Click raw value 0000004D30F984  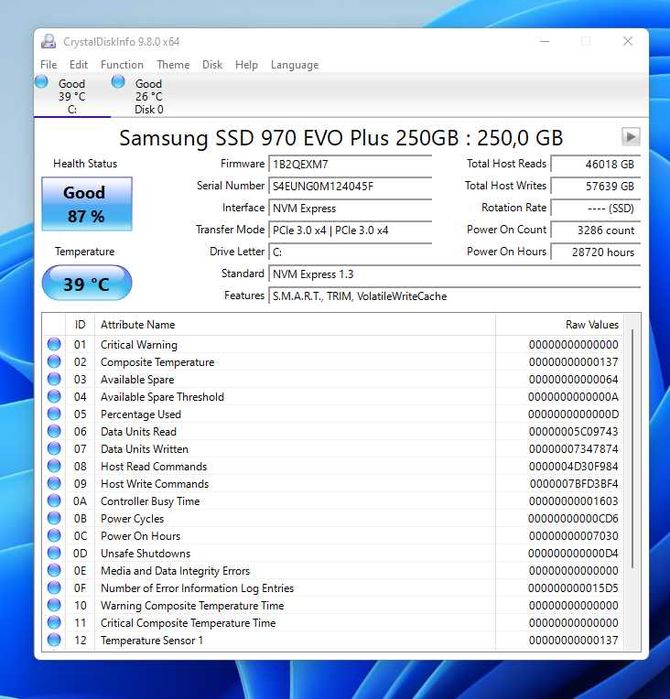click(x=573, y=466)
